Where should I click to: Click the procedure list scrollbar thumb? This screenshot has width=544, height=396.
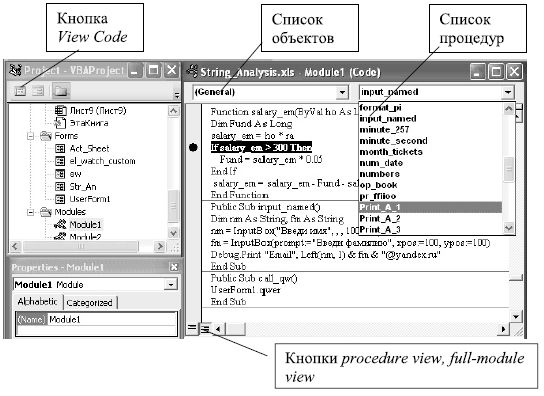click(509, 169)
